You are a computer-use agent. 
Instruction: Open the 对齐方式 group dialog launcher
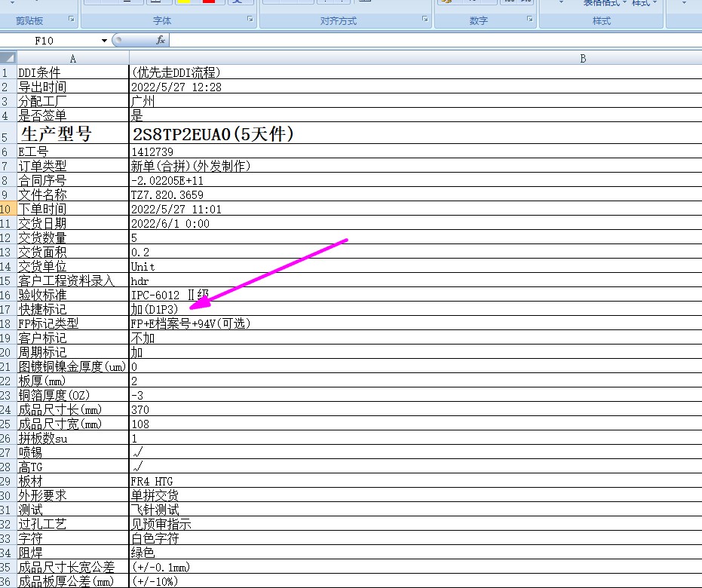(x=425, y=20)
